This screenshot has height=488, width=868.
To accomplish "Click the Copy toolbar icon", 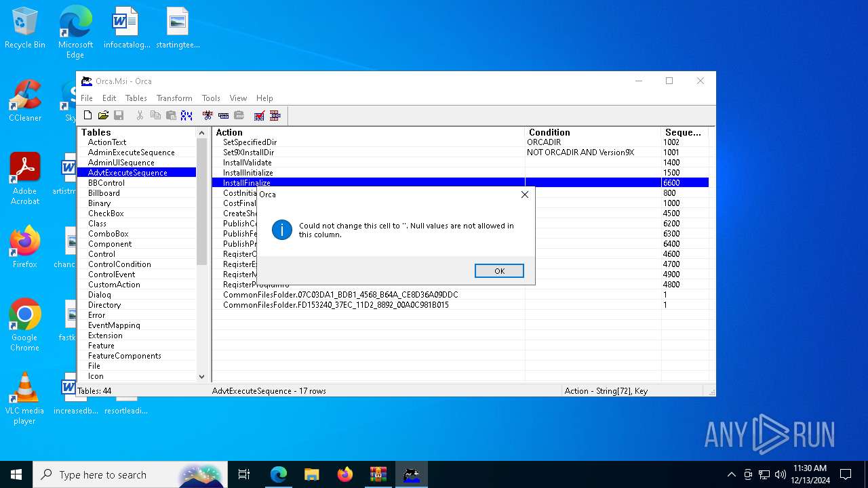I will click(155, 116).
